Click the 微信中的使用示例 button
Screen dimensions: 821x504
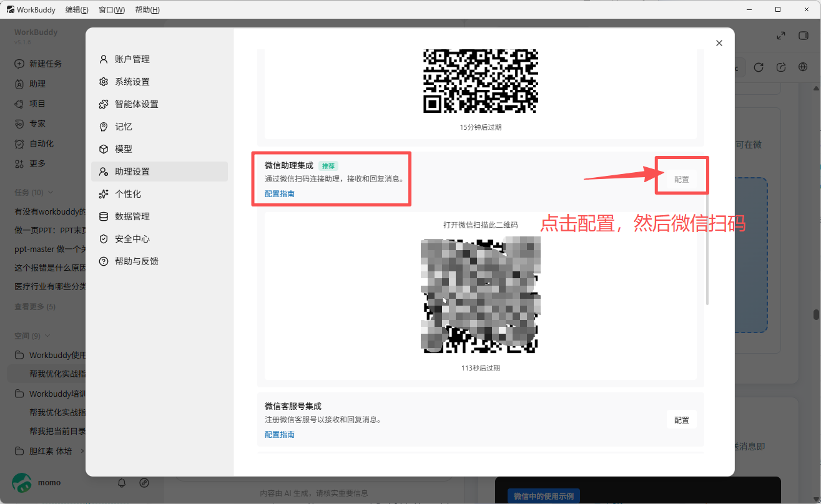coord(543,496)
